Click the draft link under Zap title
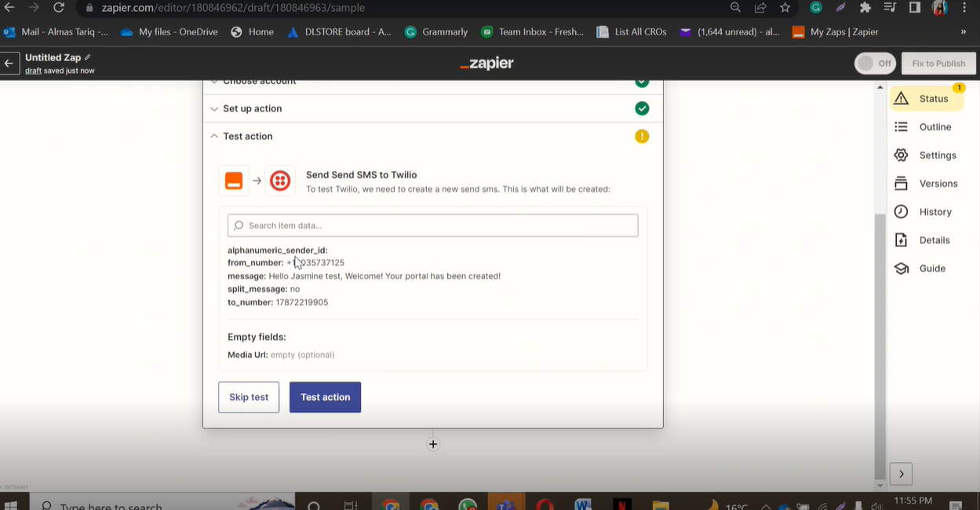Screen dimensions: 980x510 [x=33, y=71]
